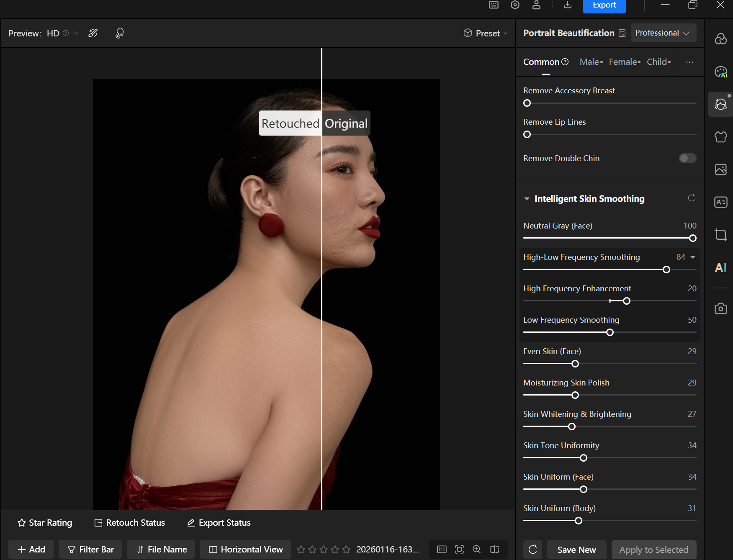
Task: Toggle the Remove Double Chin switch
Action: point(687,158)
